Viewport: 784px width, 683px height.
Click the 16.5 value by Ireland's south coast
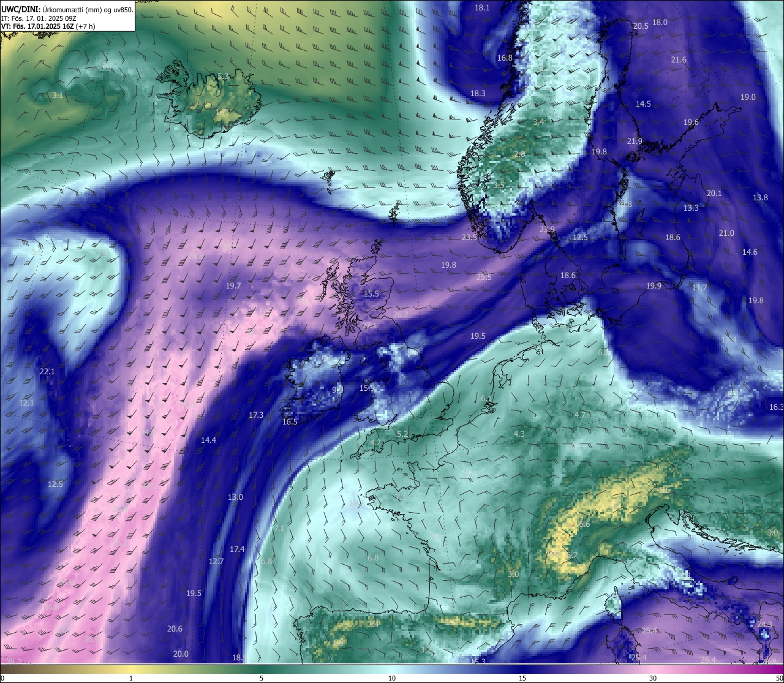point(290,421)
